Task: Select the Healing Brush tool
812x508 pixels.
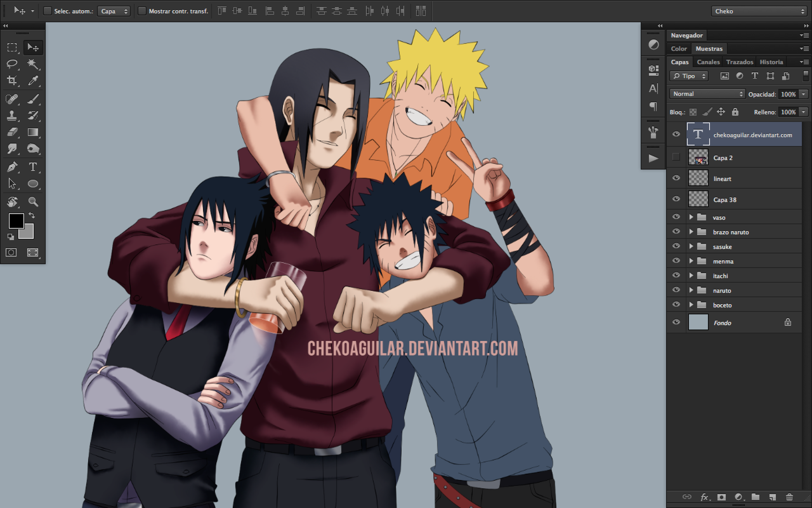Action: tap(12, 99)
